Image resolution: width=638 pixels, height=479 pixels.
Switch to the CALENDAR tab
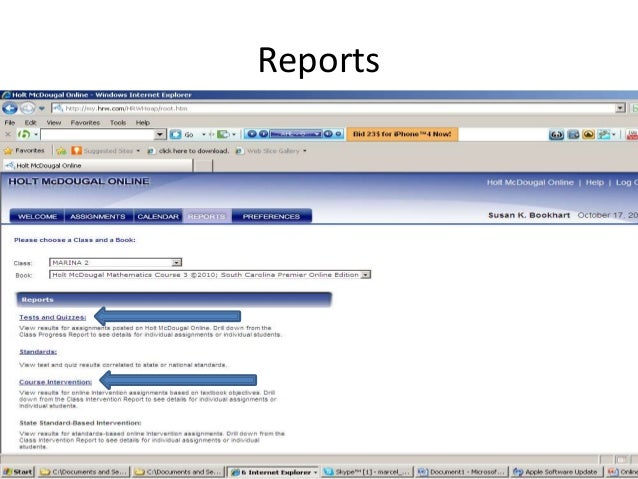(x=158, y=217)
